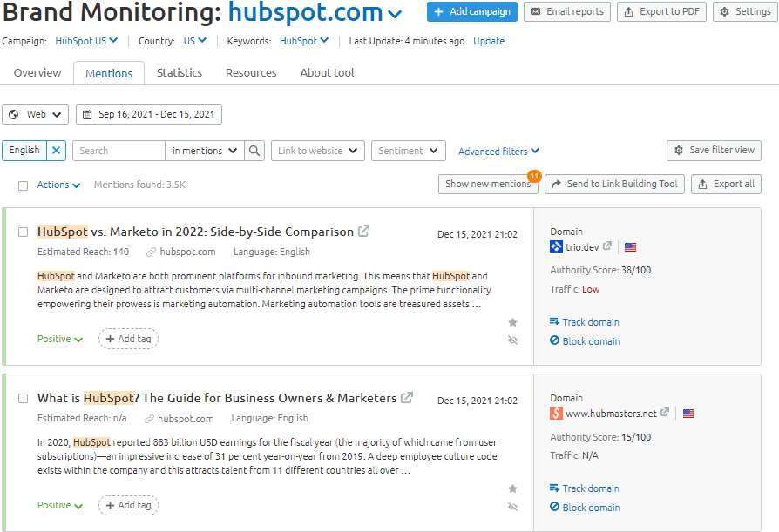Open the Keywords HubSpot dropdown
Viewport: 779px width, 532px height.
pyautogui.click(x=304, y=41)
